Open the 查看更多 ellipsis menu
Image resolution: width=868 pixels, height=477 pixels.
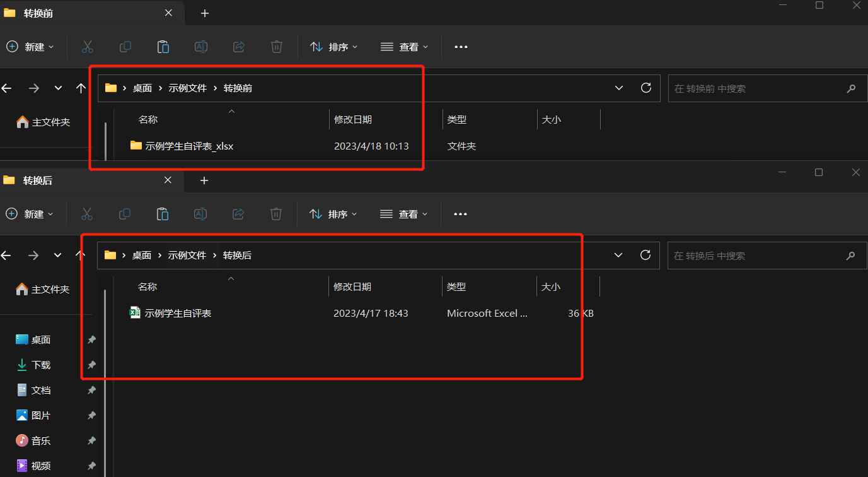460,47
